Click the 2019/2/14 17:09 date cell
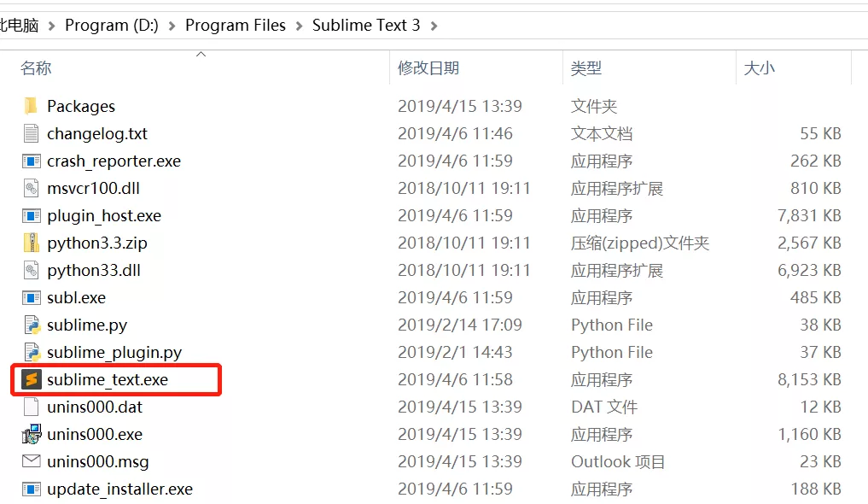The width and height of the screenshot is (868, 504). (x=460, y=325)
